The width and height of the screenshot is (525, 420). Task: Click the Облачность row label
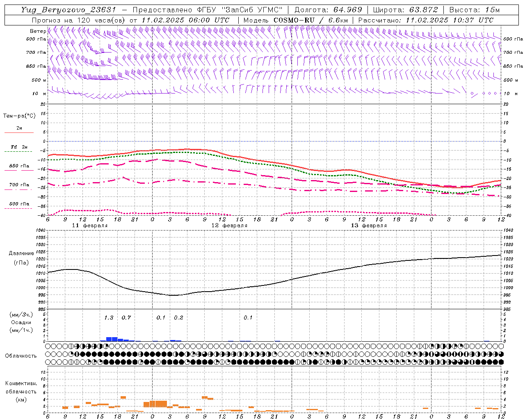(21, 356)
